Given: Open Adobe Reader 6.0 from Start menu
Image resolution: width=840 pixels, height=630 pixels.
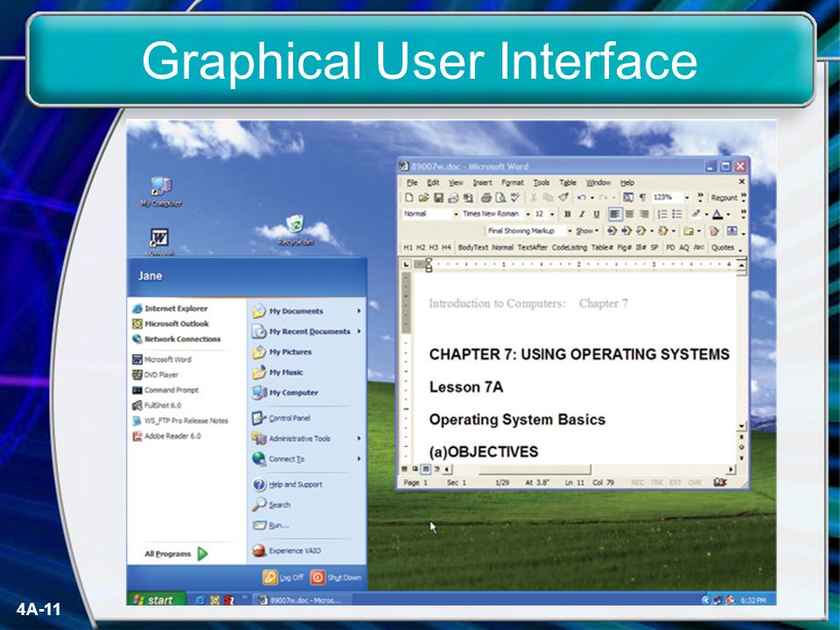Looking at the screenshot, I should [x=166, y=436].
